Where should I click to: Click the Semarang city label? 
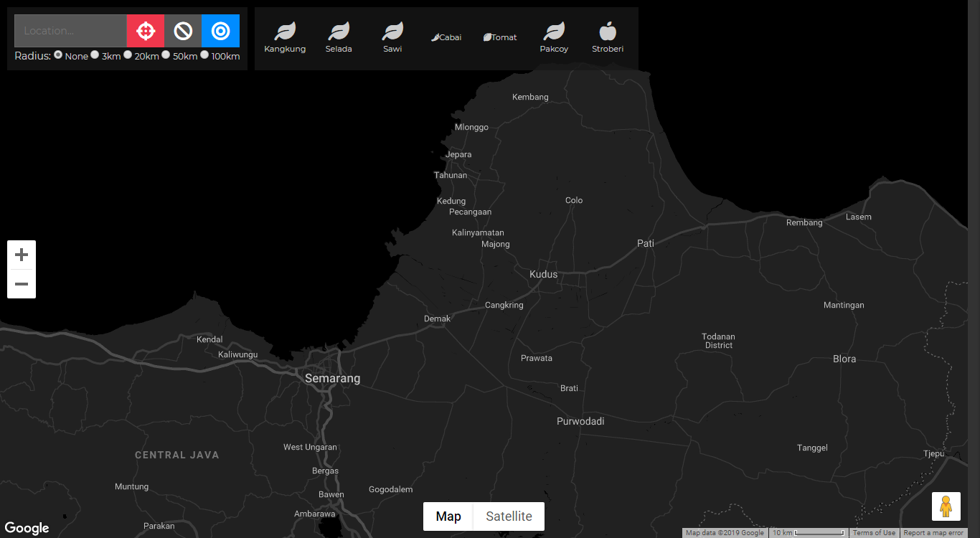333,378
